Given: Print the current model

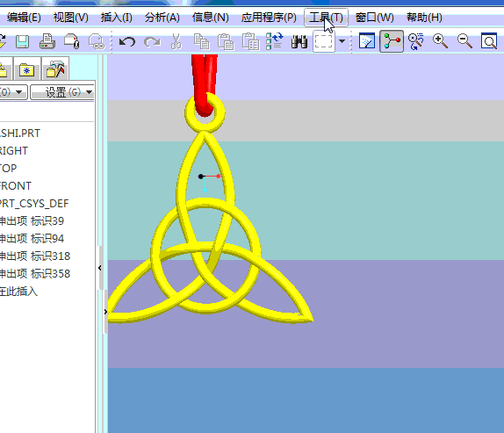Looking at the screenshot, I should tap(47, 41).
